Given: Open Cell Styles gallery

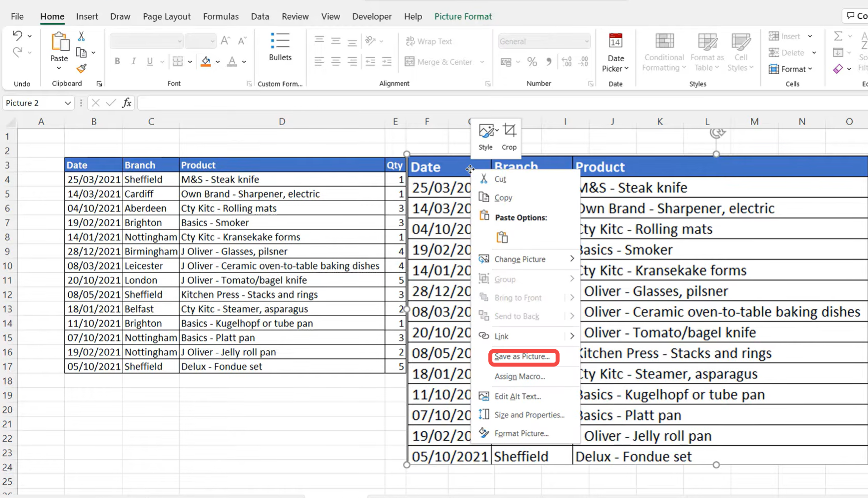Looking at the screenshot, I should click(740, 52).
